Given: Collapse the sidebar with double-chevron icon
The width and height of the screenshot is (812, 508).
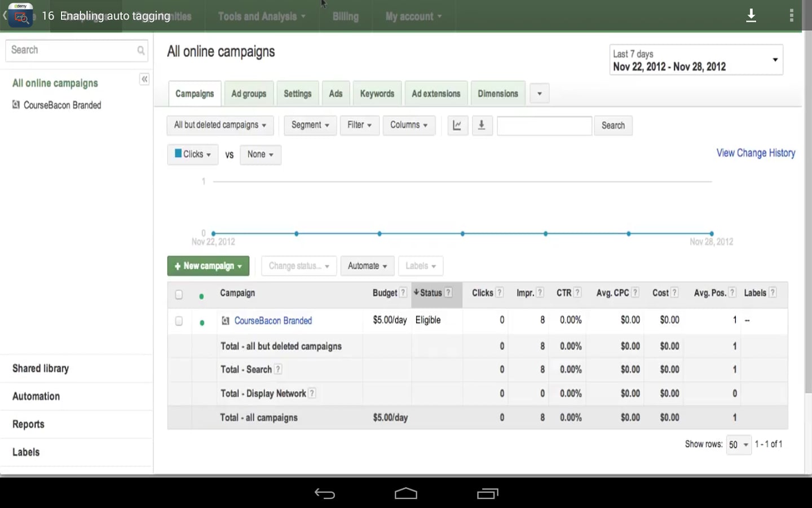Looking at the screenshot, I should click(x=144, y=79).
